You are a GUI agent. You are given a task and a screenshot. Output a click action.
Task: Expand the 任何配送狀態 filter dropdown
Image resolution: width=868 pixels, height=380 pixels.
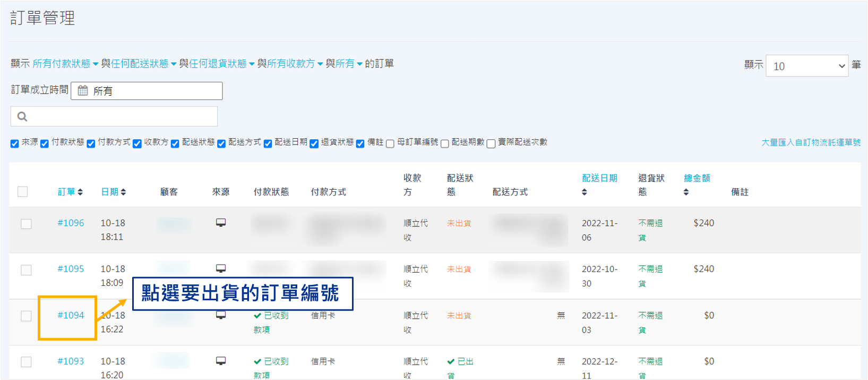point(143,64)
